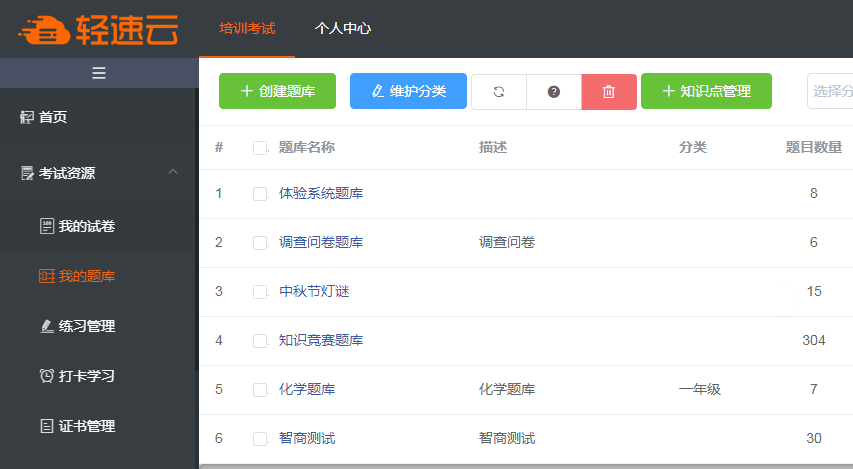
Task: Toggle the select-all checkbox in table header
Action: (260, 147)
